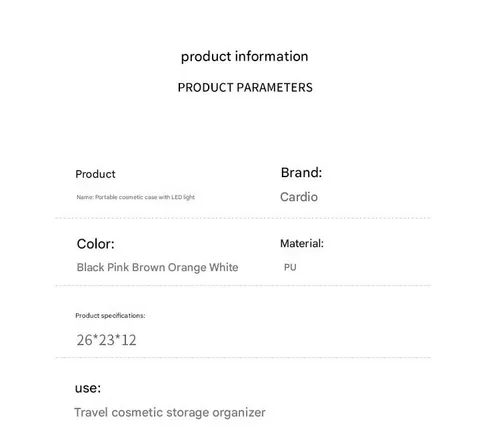
Task: Select the Cardio brand value
Action: (x=299, y=197)
